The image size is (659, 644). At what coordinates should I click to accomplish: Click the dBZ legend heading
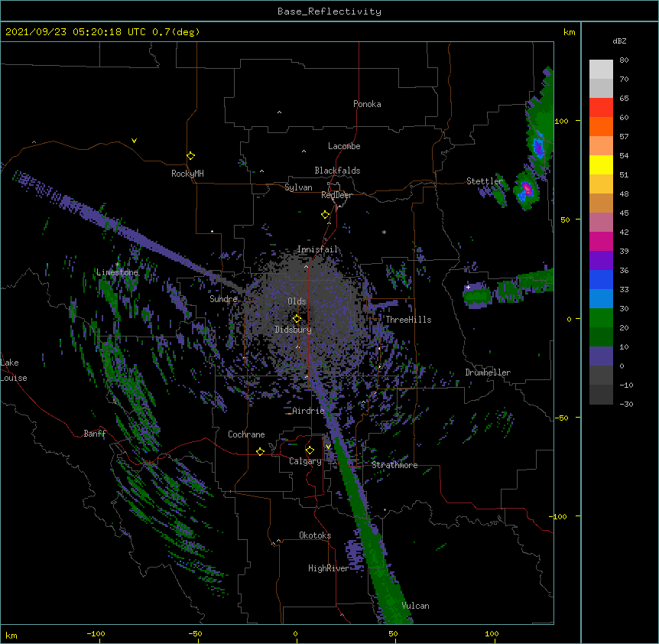(x=619, y=41)
